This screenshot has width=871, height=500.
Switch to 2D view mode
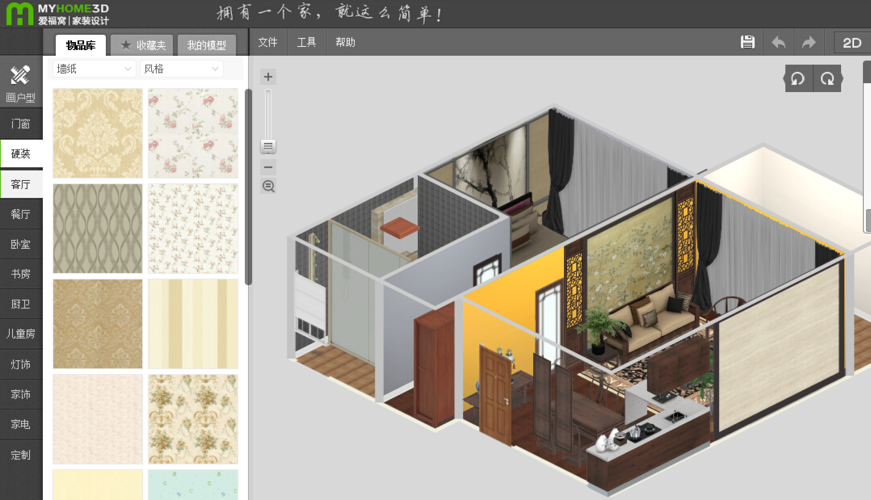tap(851, 43)
